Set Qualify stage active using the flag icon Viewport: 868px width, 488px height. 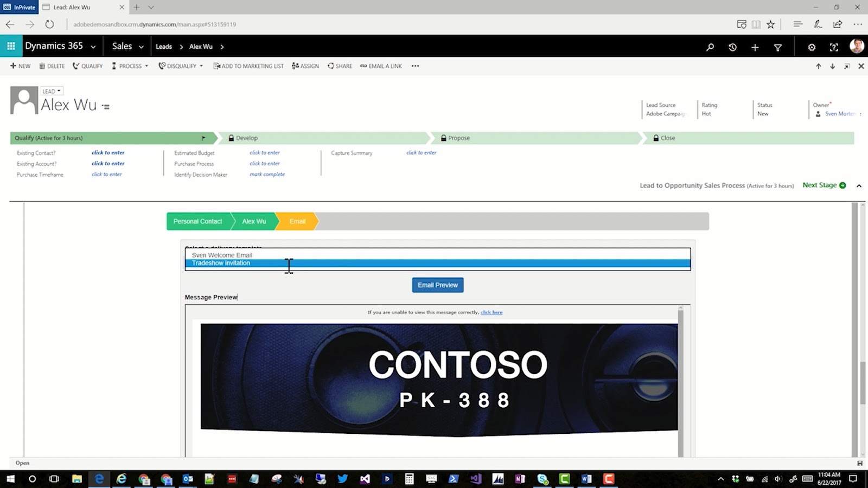(203, 138)
